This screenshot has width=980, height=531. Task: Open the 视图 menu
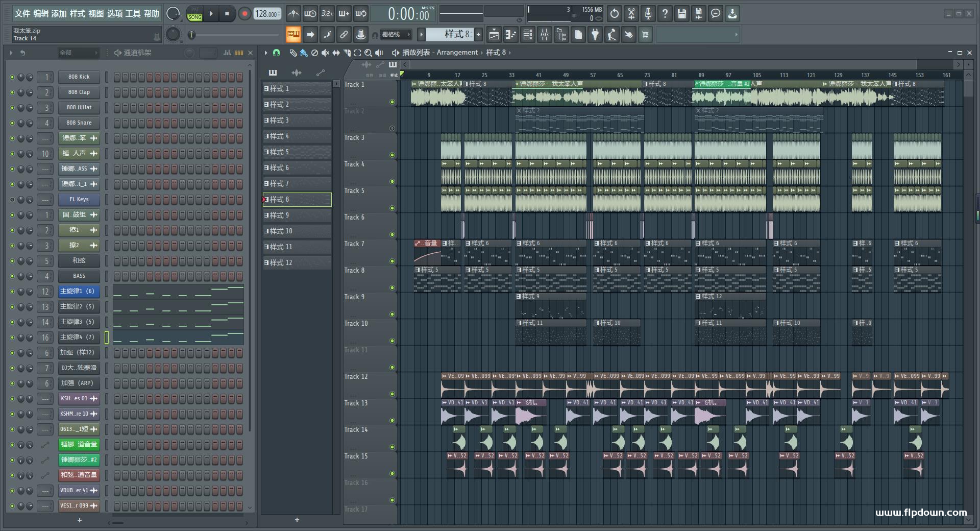click(96, 14)
